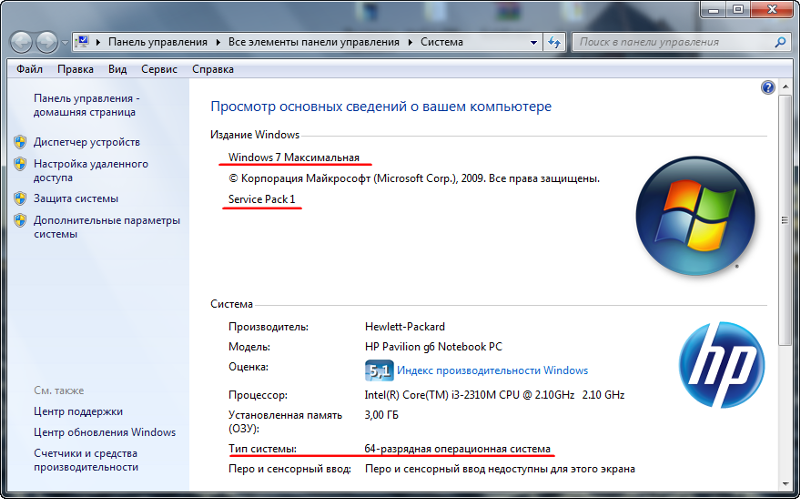The width and height of the screenshot is (800, 499).
Task: Click shield icon beside Дополнительные параметры системы
Action: tap(20, 220)
